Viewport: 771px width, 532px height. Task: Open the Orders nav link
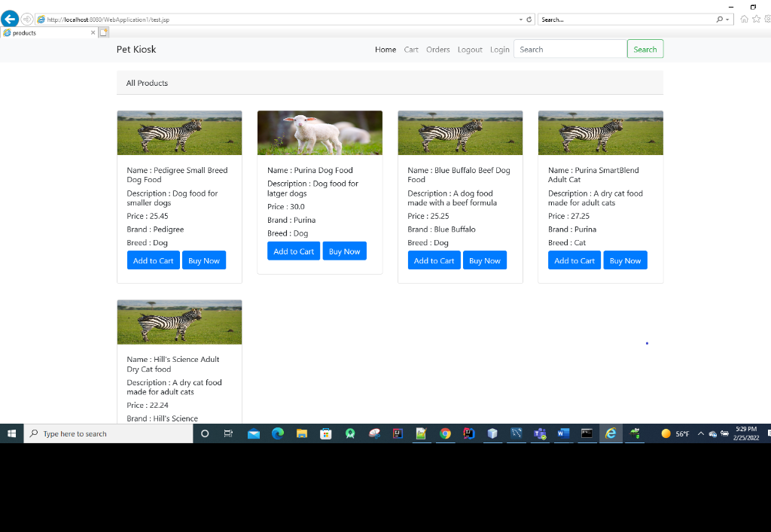pyautogui.click(x=437, y=49)
